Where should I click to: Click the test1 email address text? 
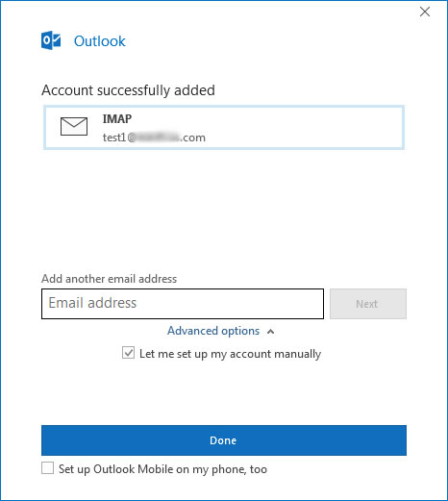tap(154, 138)
